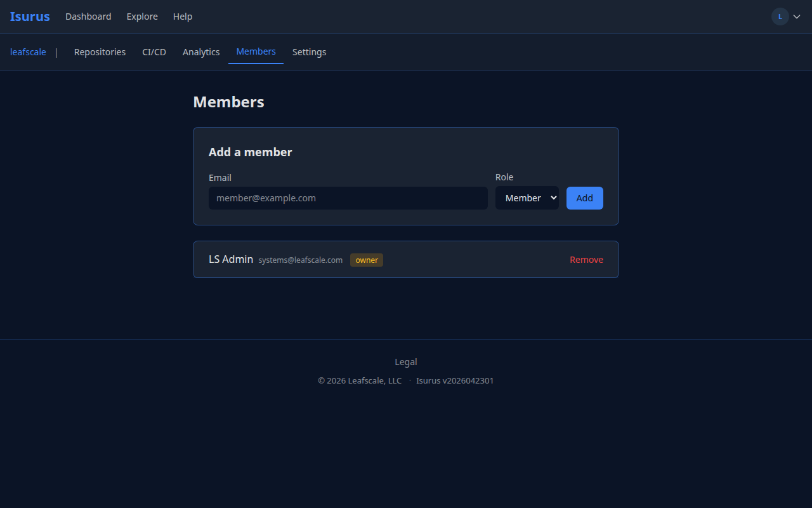Switch to the Repositories tab
The width and height of the screenshot is (812, 508).
100,52
